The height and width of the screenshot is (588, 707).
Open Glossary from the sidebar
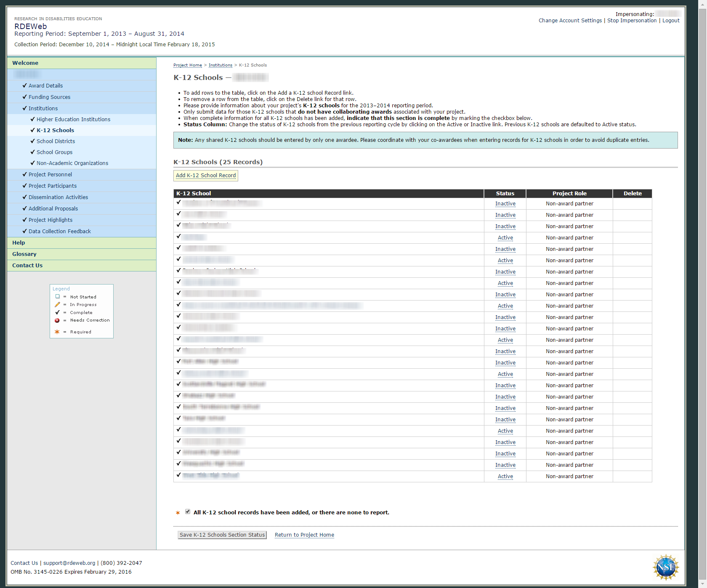pyautogui.click(x=24, y=254)
